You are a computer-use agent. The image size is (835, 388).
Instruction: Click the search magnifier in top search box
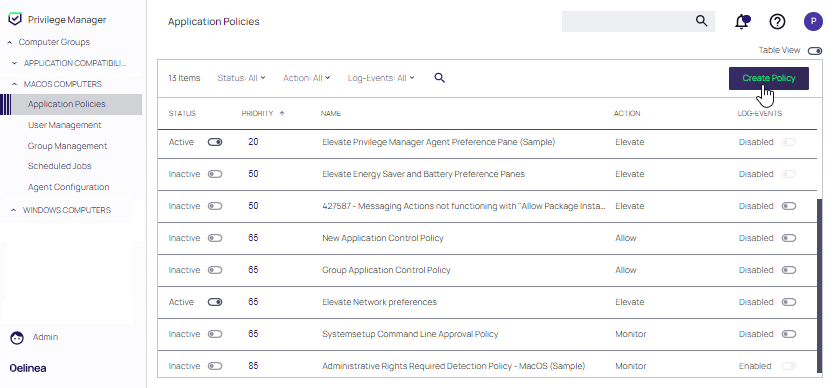[702, 21]
